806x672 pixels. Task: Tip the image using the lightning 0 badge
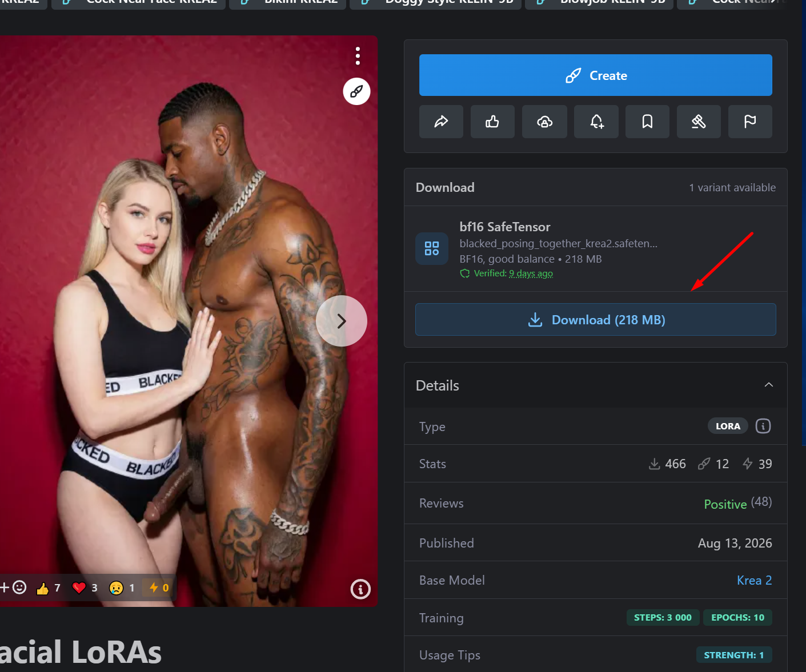159,588
